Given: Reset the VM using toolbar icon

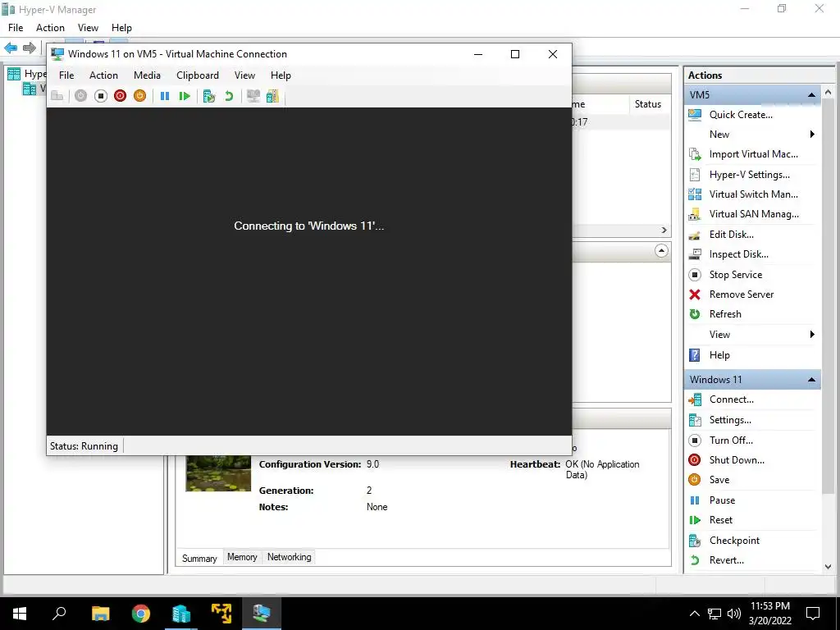Looking at the screenshot, I should click(x=185, y=97).
